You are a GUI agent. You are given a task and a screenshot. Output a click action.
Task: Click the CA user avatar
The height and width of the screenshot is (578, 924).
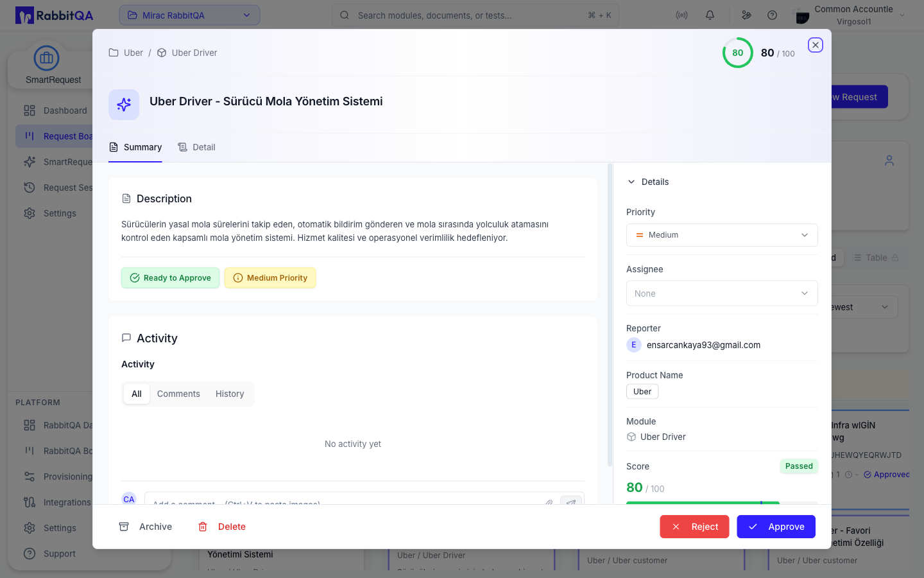pos(129,499)
